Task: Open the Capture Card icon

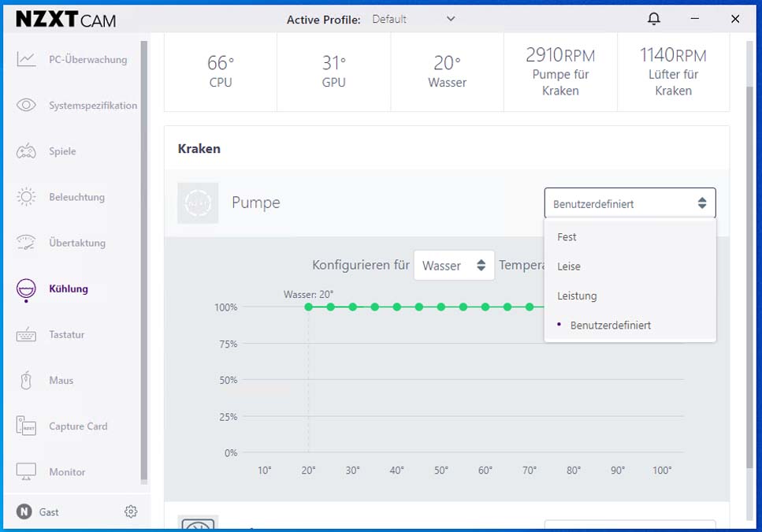Action: [26, 426]
